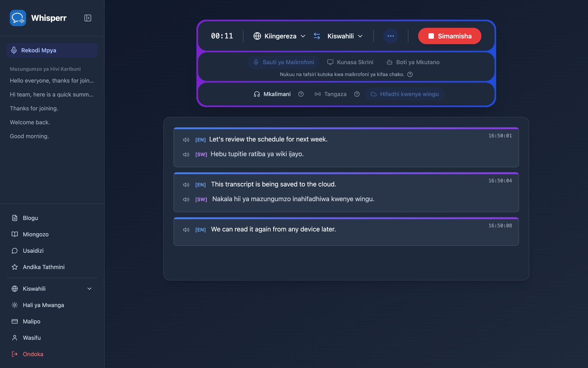Play audio for "Let's review the schedule" line
588x368 pixels.
[x=186, y=140]
